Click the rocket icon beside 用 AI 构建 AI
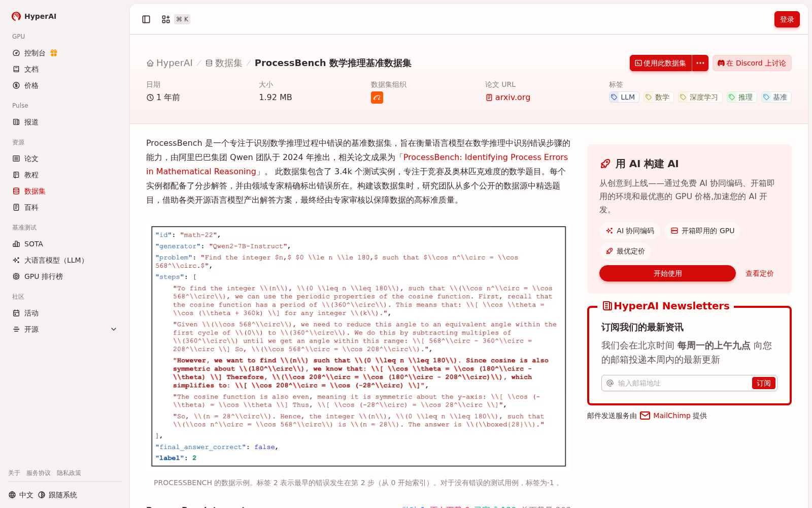This screenshot has width=812, height=508. pos(605,164)
